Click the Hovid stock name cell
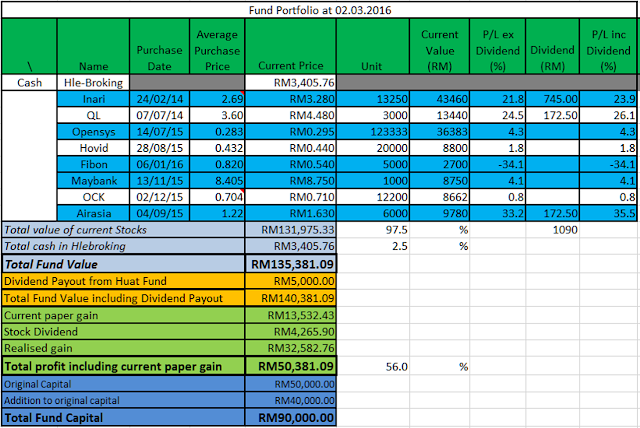This screenshot has height=428, width=640. coord(93,148)
